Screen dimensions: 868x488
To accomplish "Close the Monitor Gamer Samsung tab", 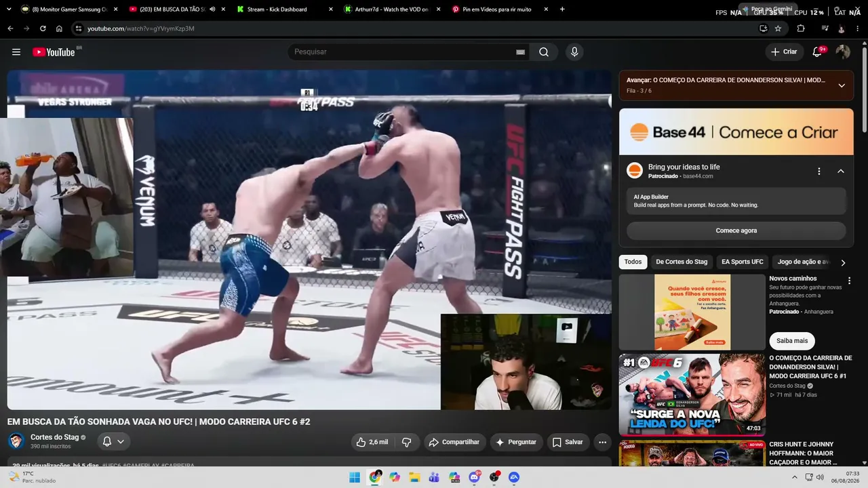I will 115,9.
